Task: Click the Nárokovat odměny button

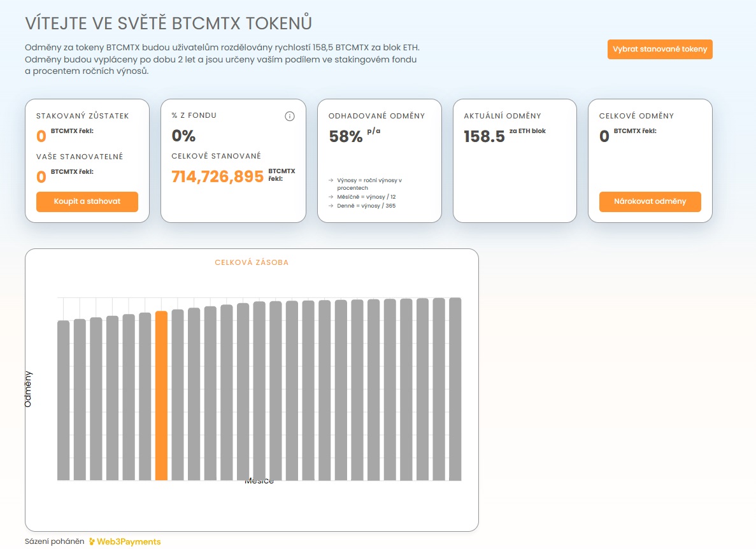Action: pos(649,202)
